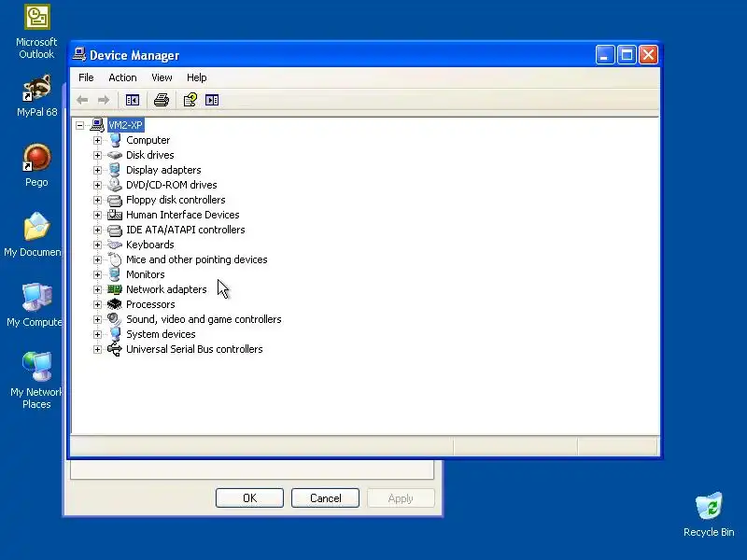Maximize the Device Manager window

[627, 55]
